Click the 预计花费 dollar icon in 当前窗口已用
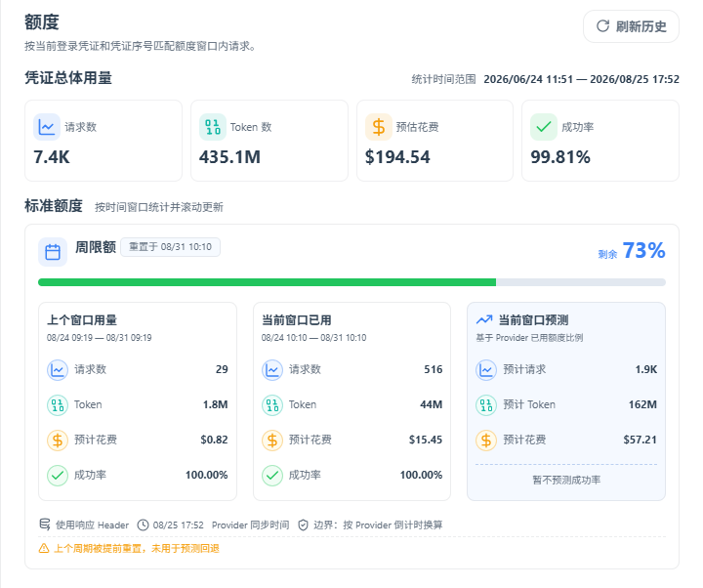The height and width of the screenshot is (588, 703). click(272, 440)
